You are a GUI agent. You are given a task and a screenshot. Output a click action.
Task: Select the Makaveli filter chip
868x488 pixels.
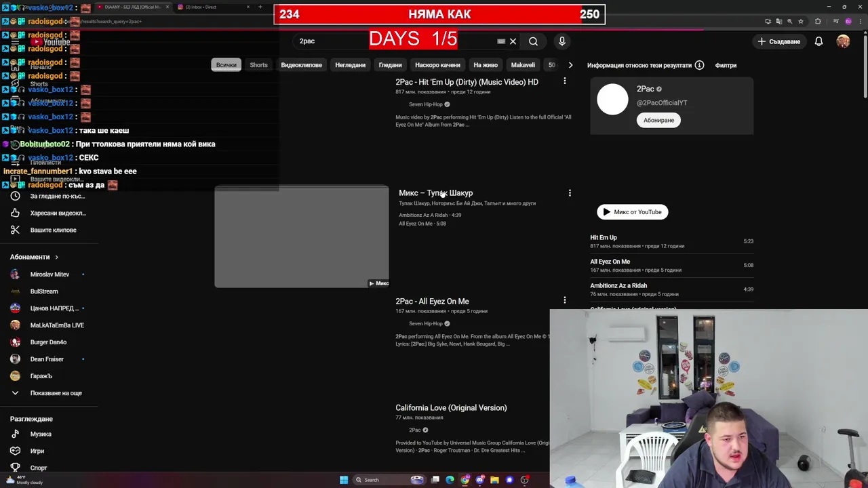click(x=523, y=65)
